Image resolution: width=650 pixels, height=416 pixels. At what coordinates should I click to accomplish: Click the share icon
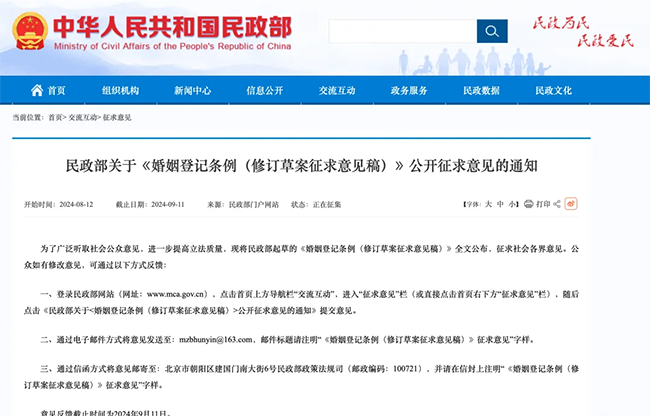click(557, 204)
